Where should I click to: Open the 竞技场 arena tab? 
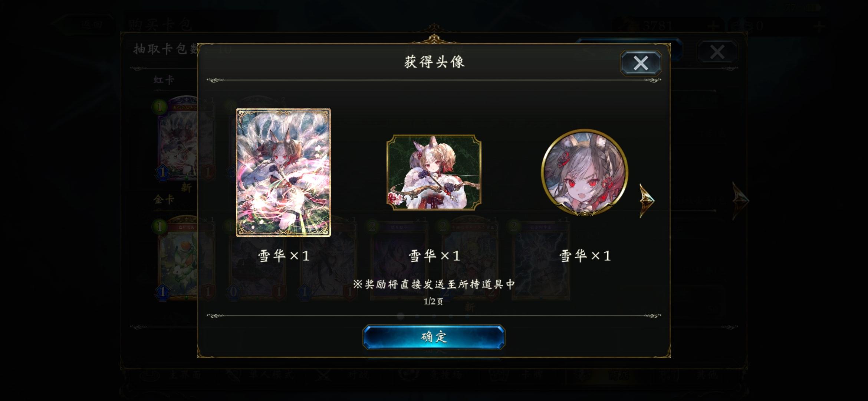434,375
